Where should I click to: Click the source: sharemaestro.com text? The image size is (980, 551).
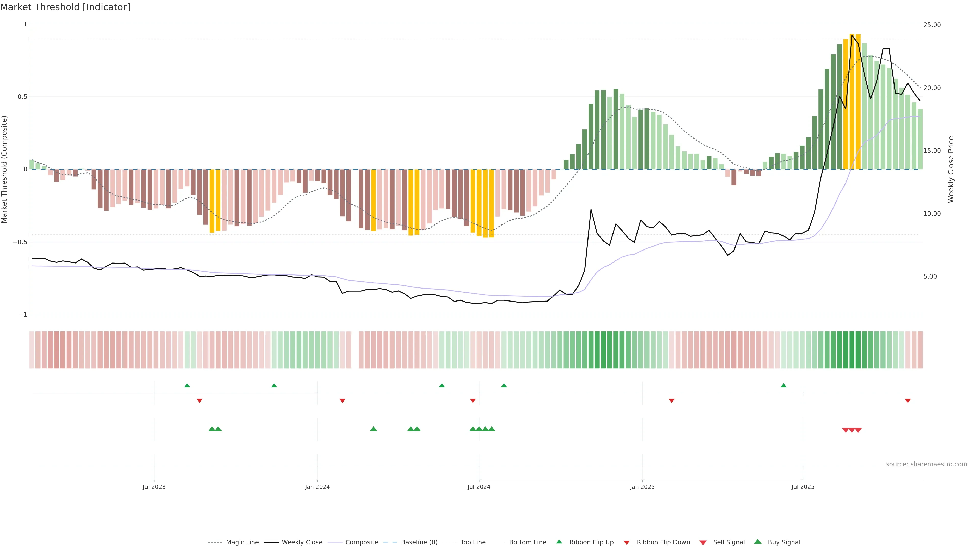click(926, 464)
